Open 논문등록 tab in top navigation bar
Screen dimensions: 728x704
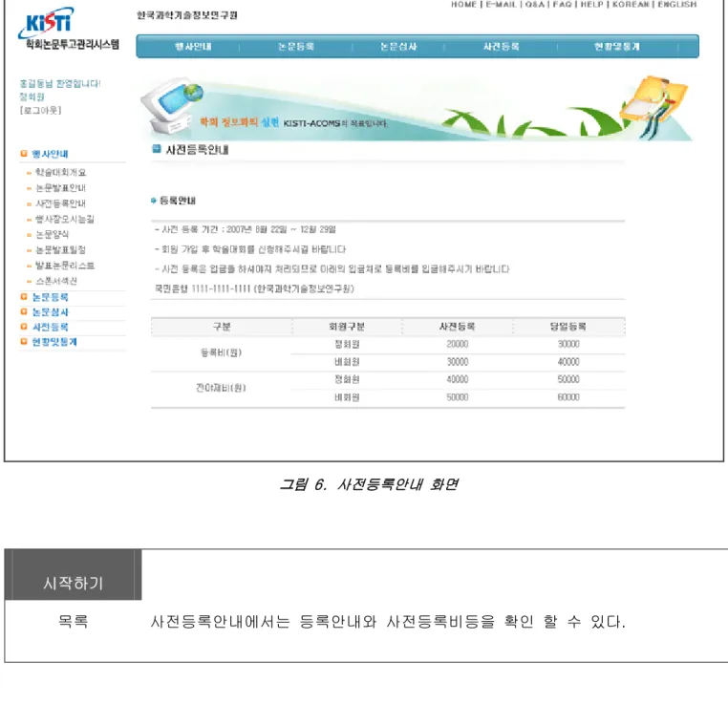(296, 47)
